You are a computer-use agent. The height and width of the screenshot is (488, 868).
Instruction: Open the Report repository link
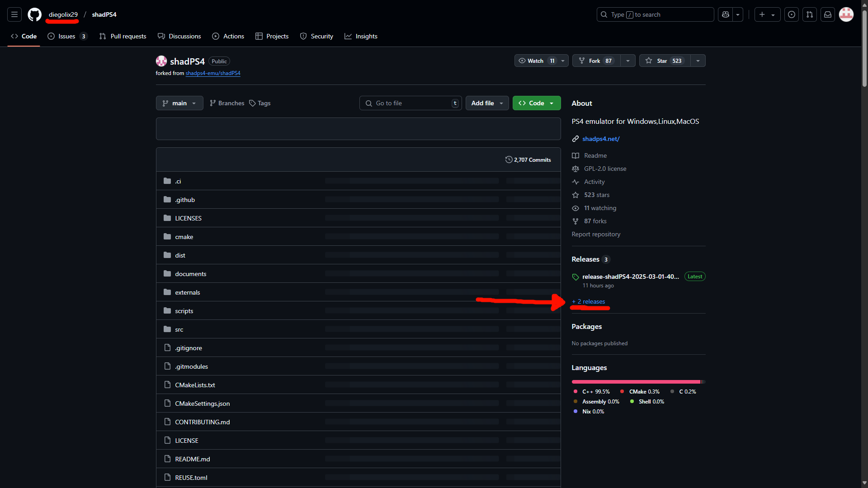pyautogui.click(x=596, y=234)
